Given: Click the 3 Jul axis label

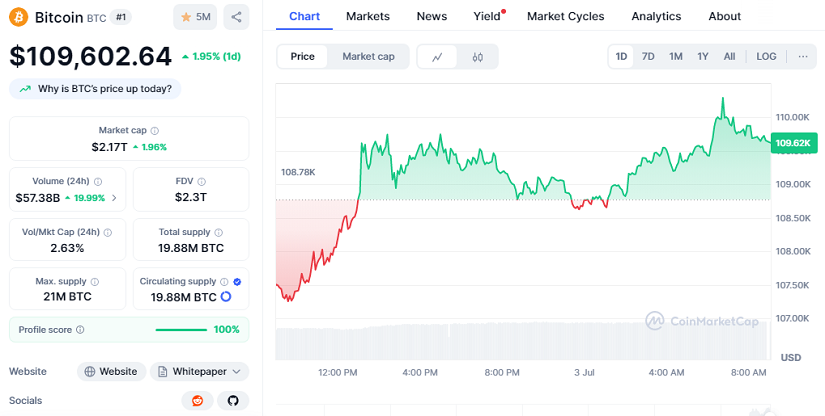Looking at the screenshot, I should tap(585, 372).
